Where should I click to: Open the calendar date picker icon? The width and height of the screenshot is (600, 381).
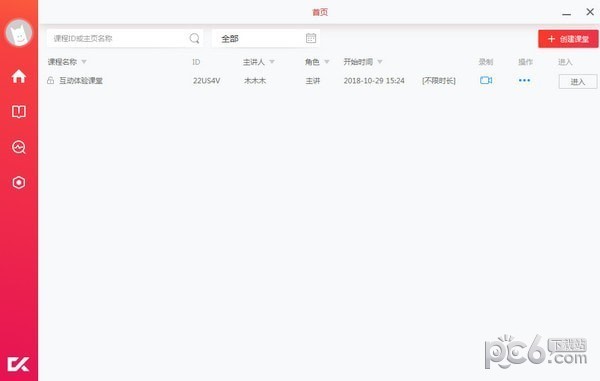pyautogui.click(x=311, y=38)
